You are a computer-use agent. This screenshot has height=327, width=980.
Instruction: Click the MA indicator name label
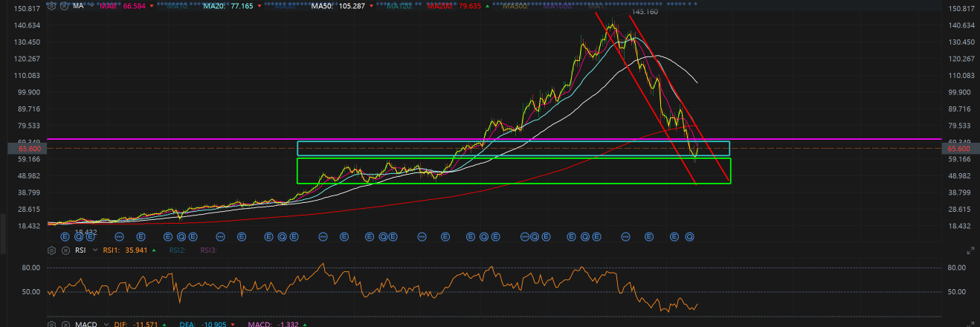78,5
